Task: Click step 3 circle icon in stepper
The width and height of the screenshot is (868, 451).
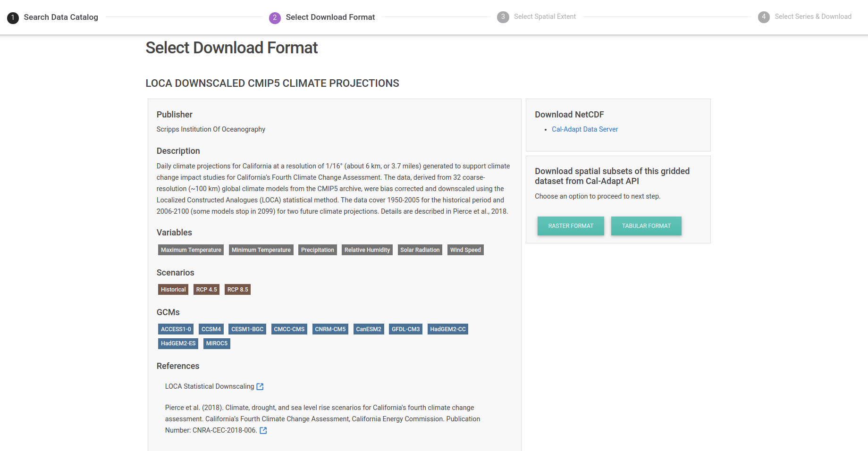Action: pos(503,17)
